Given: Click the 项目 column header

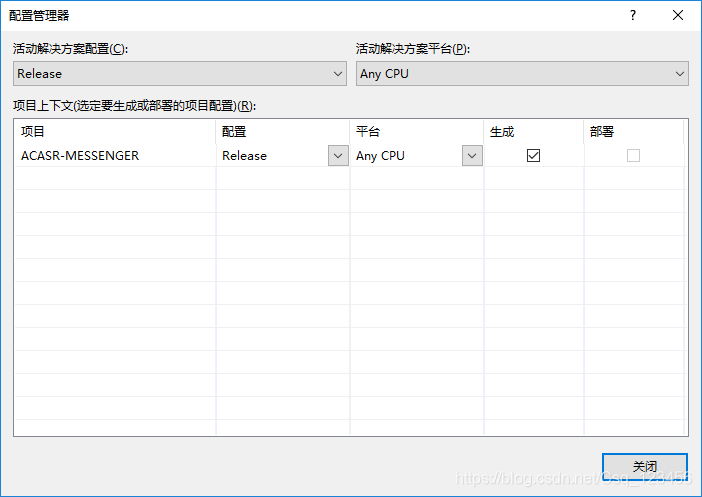Looking at the screenshot, I should (116, 132).
